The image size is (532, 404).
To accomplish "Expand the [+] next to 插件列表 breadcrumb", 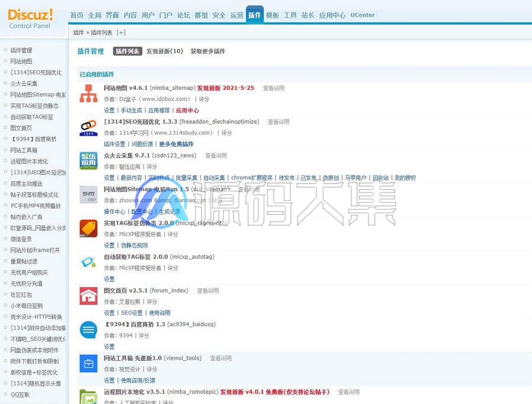I will point(121,32).
